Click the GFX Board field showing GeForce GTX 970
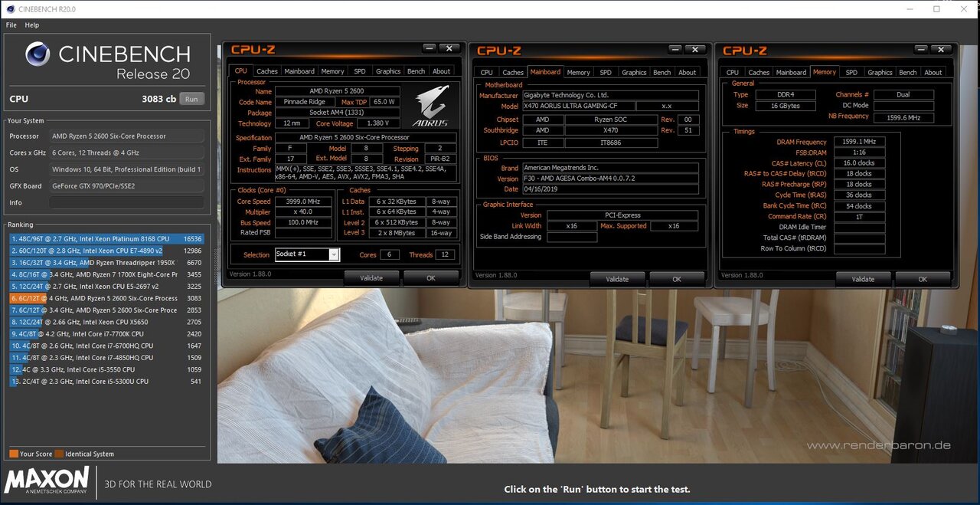The width and height of the screenshot is (980, 505). [127, 186]
